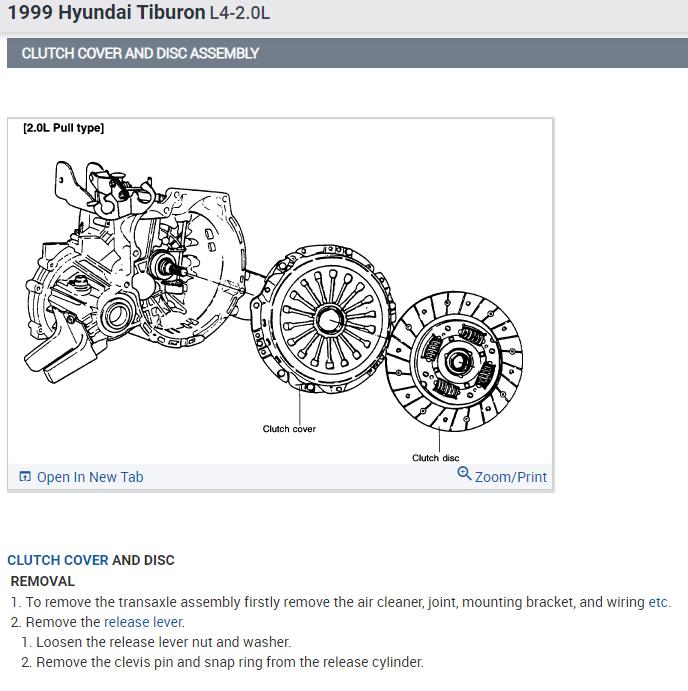Click the AND DISC heading text
The height and width of the screenshot is (691, 688).
[x=143, y=560]
